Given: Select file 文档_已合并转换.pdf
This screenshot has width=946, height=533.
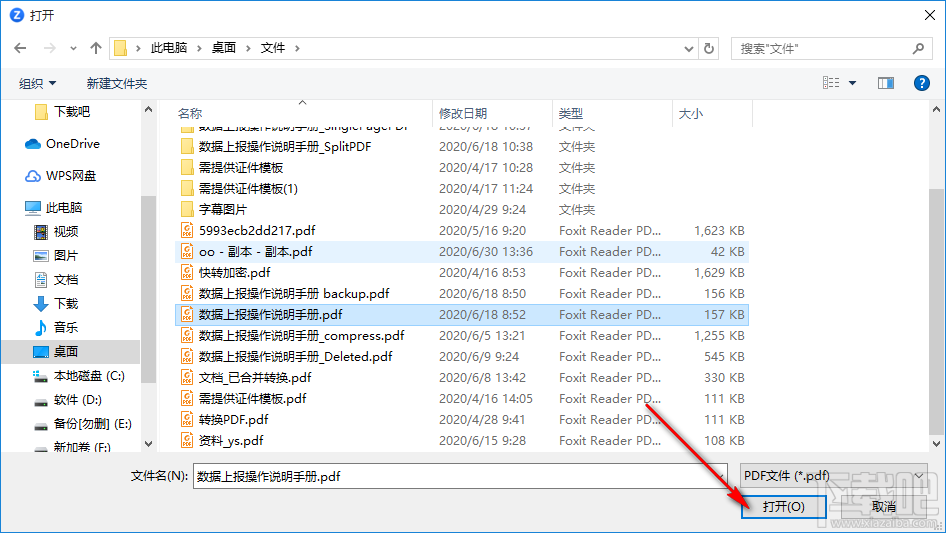Looking at the screenshot, I should click(x=255, y=378).
